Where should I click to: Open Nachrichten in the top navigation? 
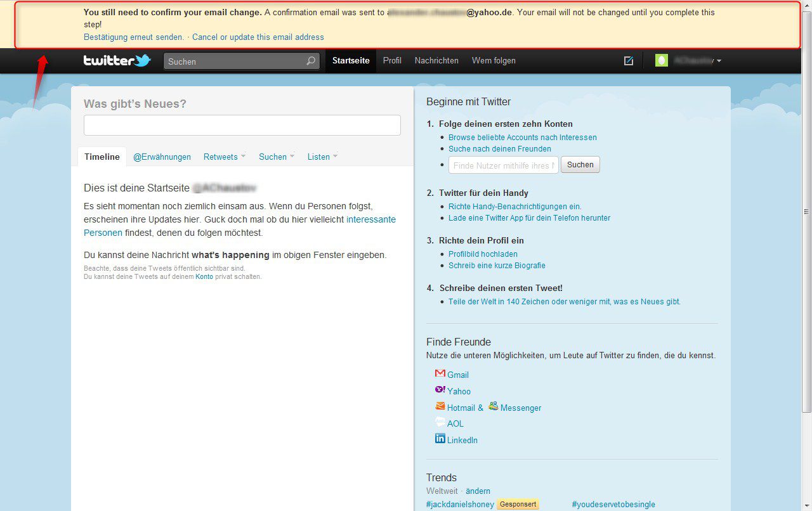(x=436, y=61)
